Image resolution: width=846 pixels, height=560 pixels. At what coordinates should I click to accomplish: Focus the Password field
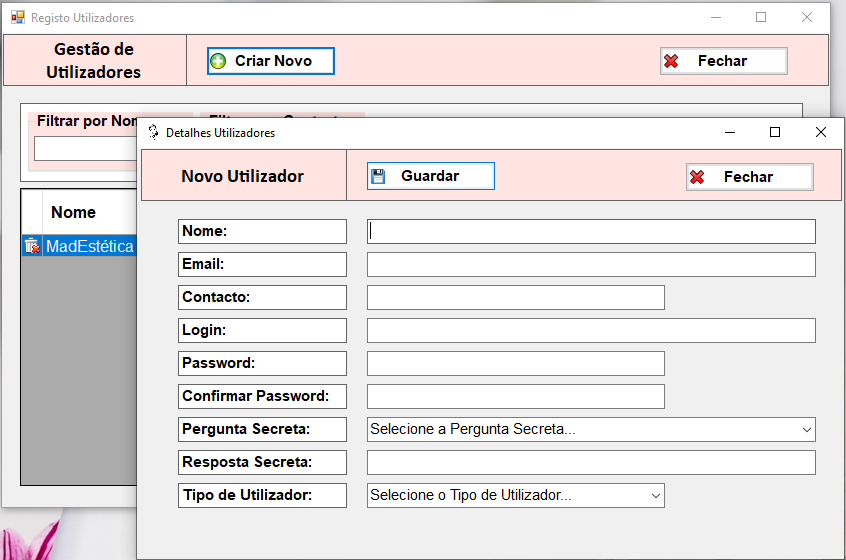pyautogui.click(x=515, y=363)
